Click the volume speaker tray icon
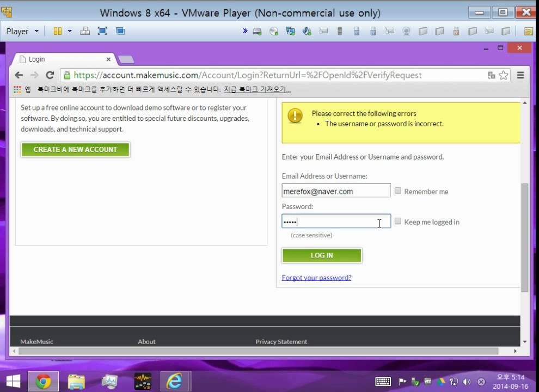 pos(467,381)
